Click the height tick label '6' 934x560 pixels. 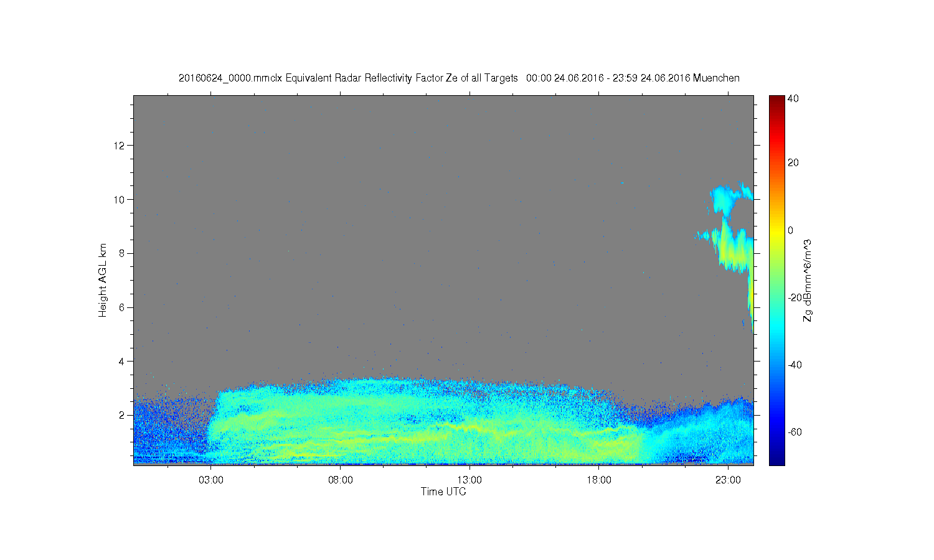click(123, 307)
